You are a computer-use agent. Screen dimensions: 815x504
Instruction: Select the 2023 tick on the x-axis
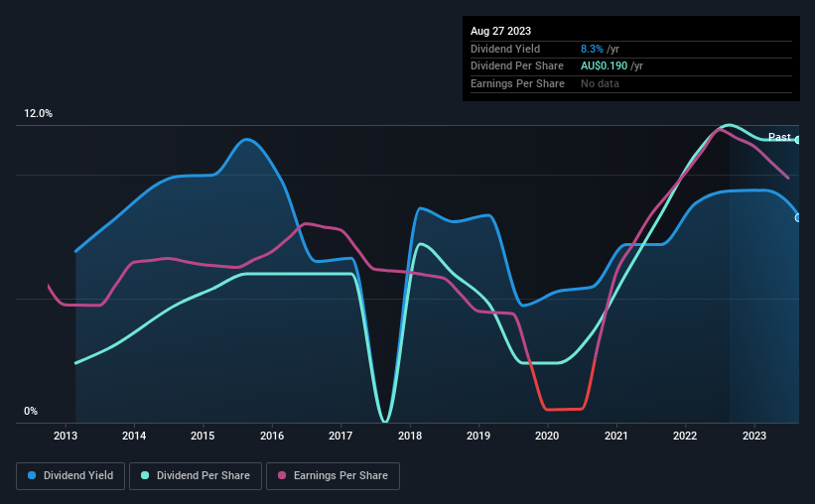[754, 436]
